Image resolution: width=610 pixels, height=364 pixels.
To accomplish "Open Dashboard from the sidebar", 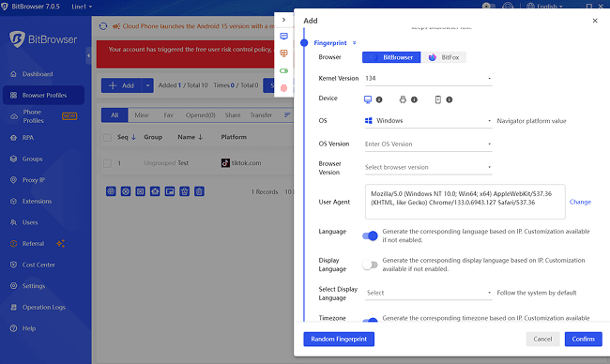I will click(x=38, y=74).
